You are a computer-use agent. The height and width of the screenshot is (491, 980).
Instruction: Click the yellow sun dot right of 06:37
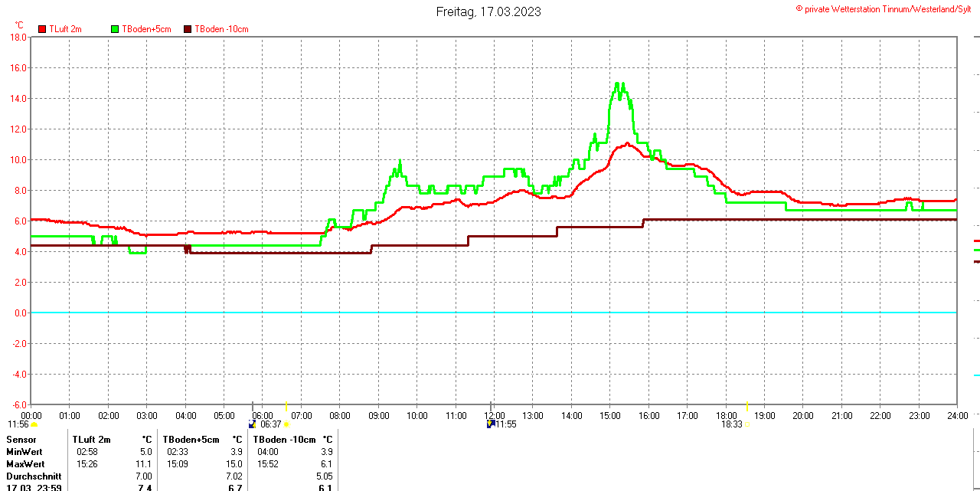(287, 424)
